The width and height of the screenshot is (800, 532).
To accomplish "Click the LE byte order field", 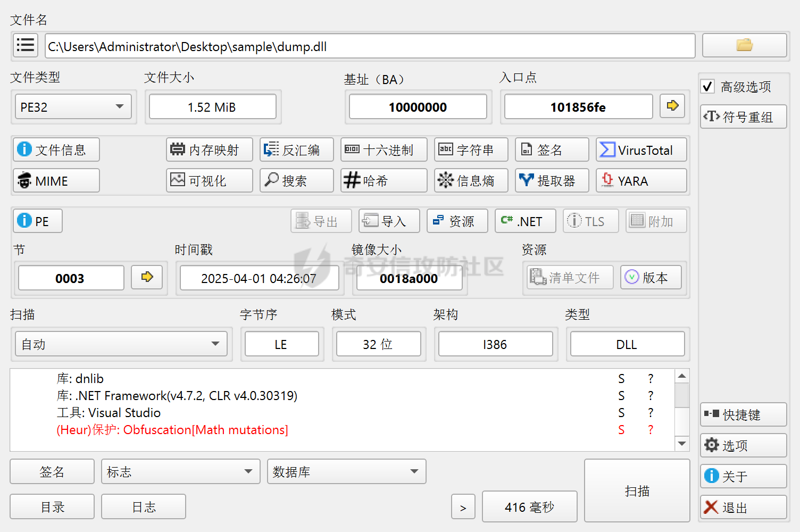I will pyautogui.click(x=282, y=344).
